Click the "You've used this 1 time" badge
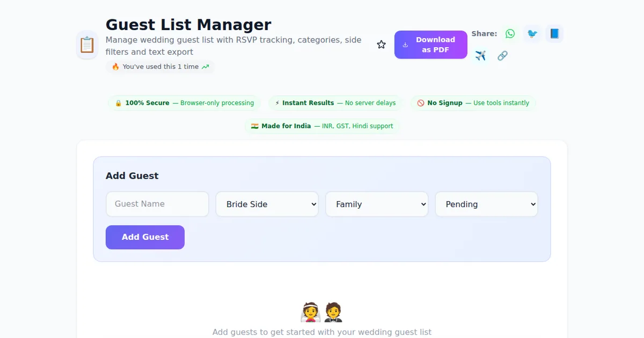 tap(160, 67)
